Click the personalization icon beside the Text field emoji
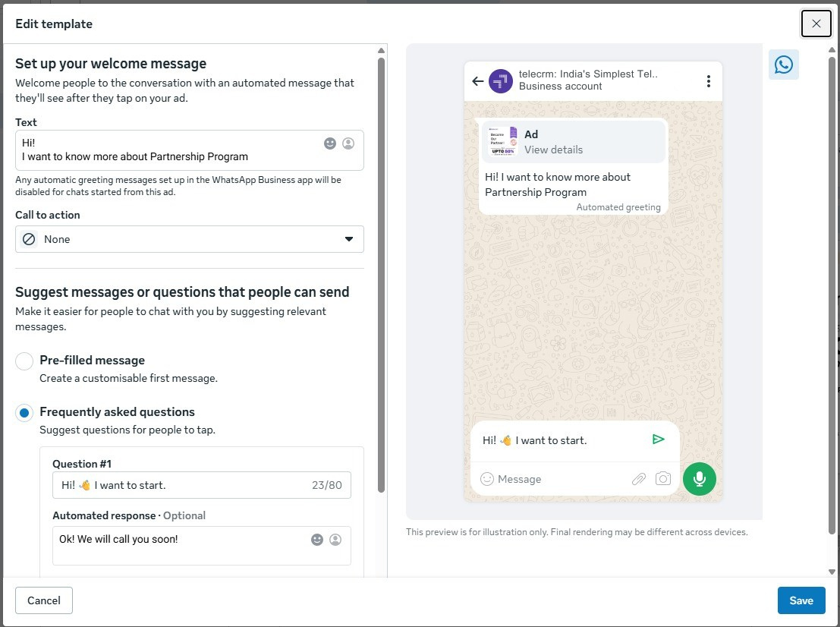 [x=348, y=143]
